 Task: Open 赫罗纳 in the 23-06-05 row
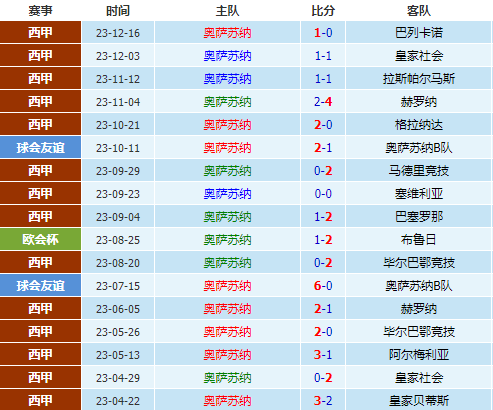coord(419,309)
